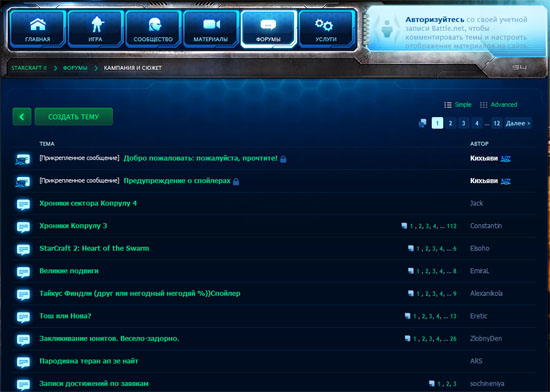The image size is (550, 392).
Task: Open the Главная home navigation tab
Action: [38, 29]
